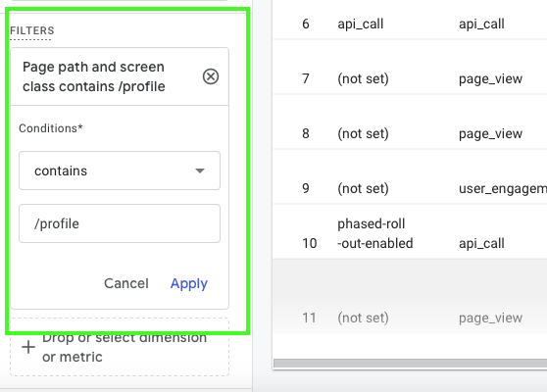Apply the filter conditions
The image size is (547, 392).
[x=189, y=283]
